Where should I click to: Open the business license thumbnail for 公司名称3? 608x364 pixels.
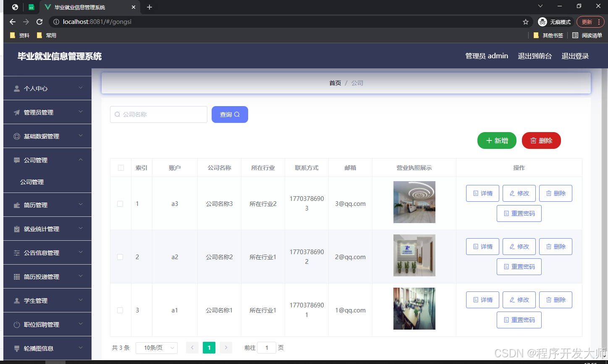click(414, 202)
